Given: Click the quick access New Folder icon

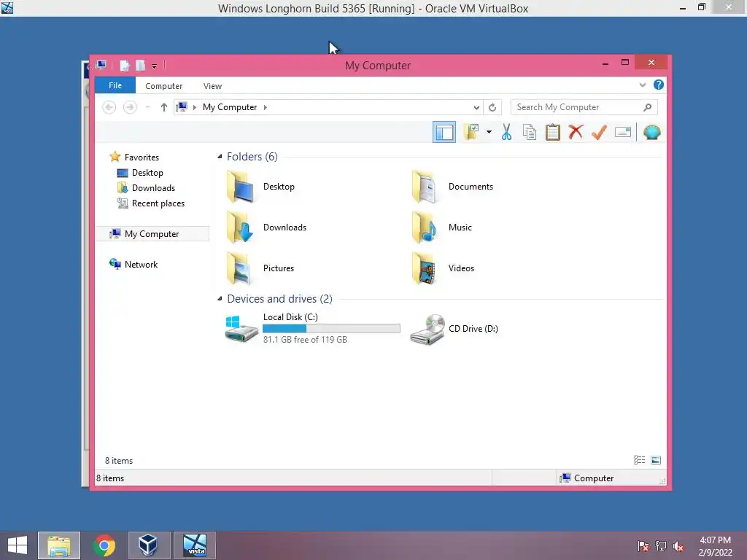Looking at the screenshot, I should coord(141,65).
